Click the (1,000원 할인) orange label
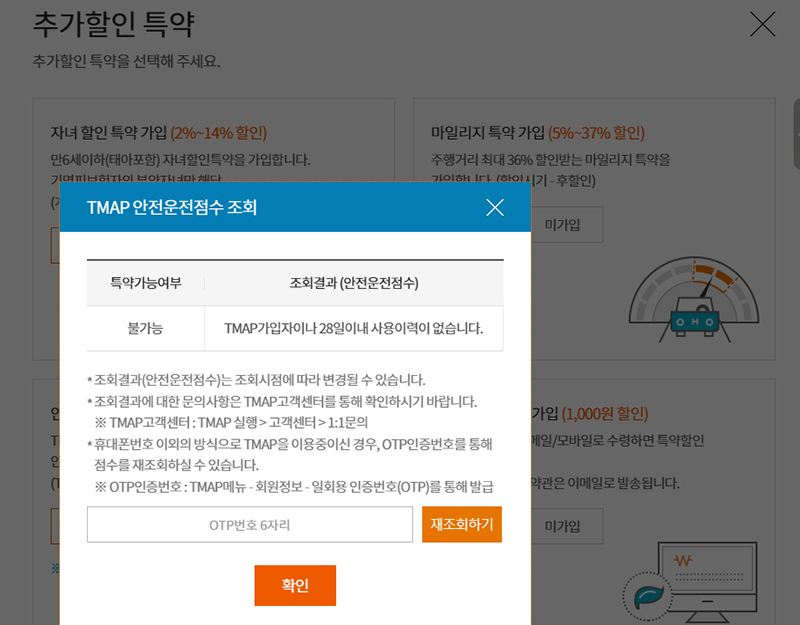The height and width of the screenshot is (625, 800). point(605,413)
